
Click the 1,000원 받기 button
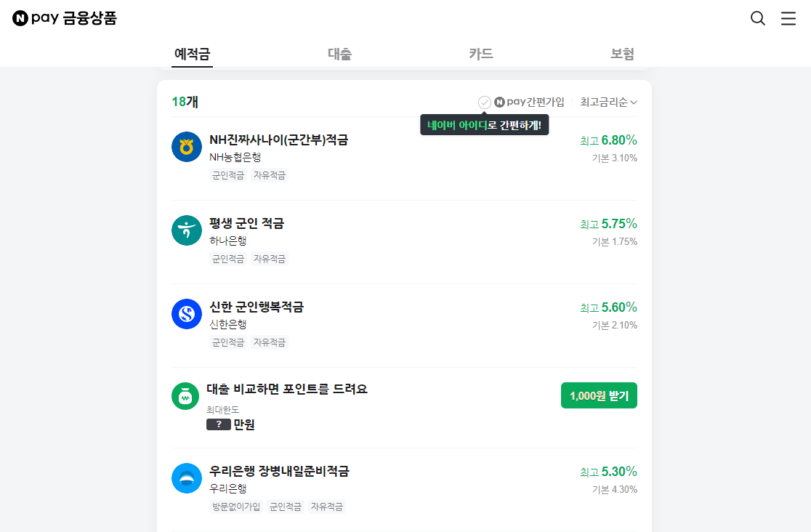click(599, 395)
